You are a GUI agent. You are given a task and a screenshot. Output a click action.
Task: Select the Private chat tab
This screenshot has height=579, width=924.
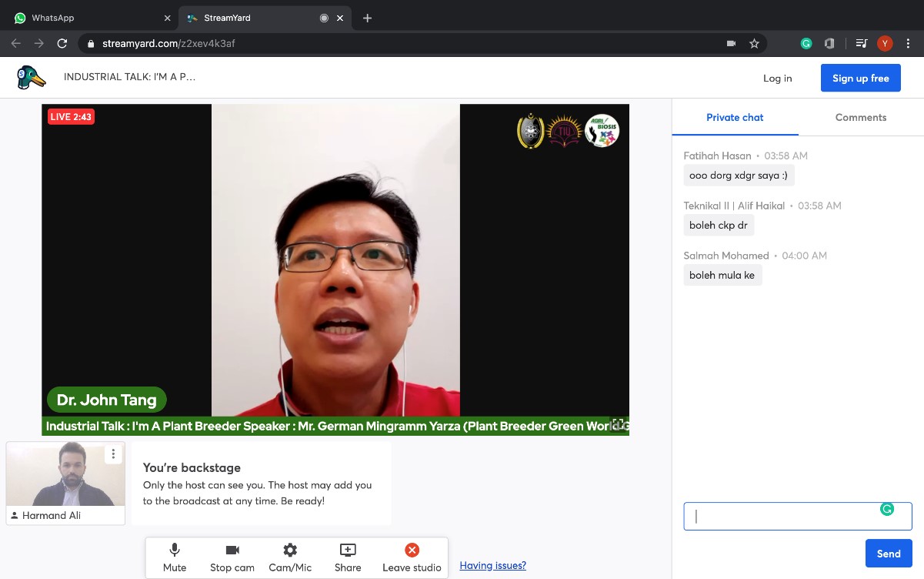pos(735,118)
